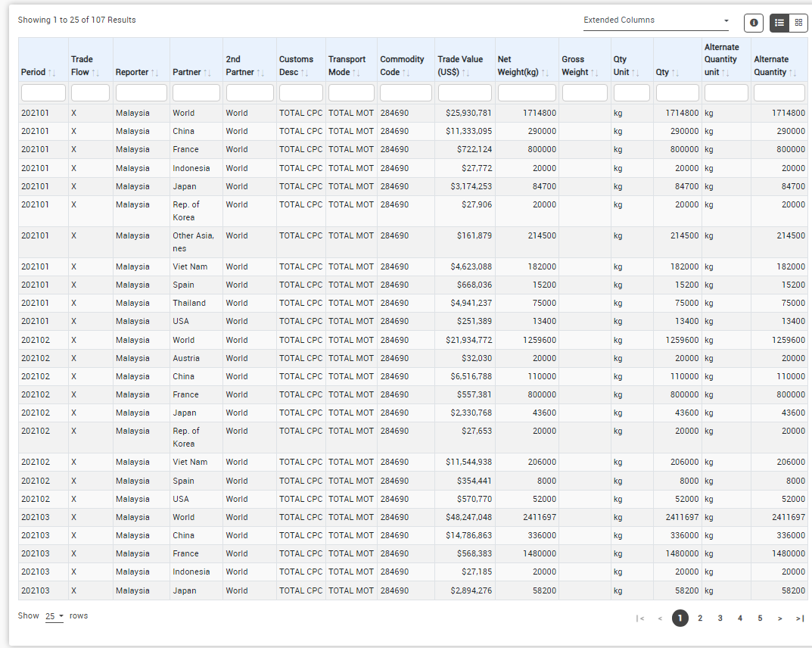Screen dimensions: 812x648
Task: Select current page 1 indicator
Action: click(x=680, y=618)
